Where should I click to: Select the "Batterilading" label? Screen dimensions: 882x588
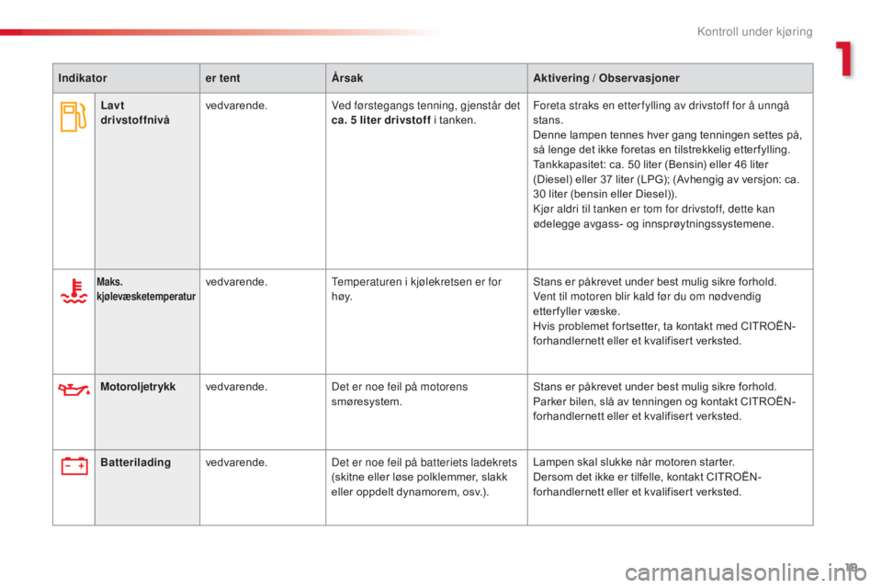click(135, 462)
